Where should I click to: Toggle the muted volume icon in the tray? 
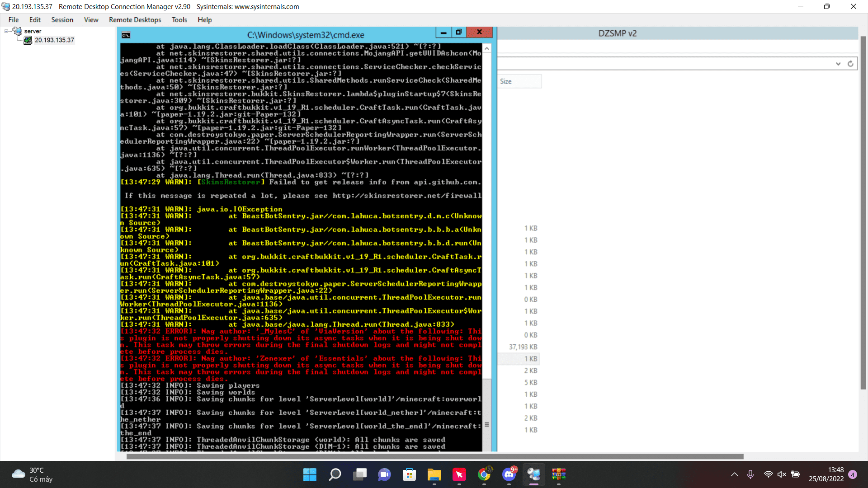coord(782,474)
